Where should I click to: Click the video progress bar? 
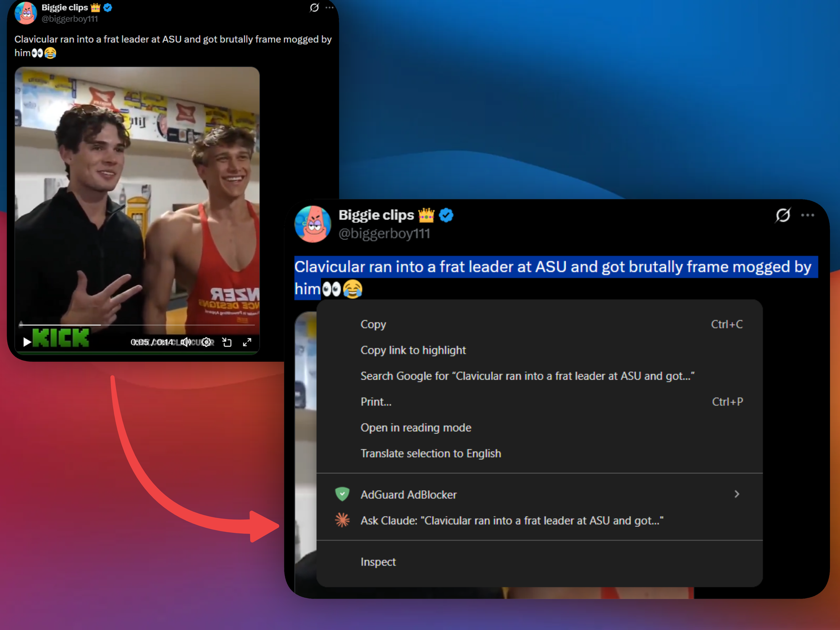coord(136,325)
